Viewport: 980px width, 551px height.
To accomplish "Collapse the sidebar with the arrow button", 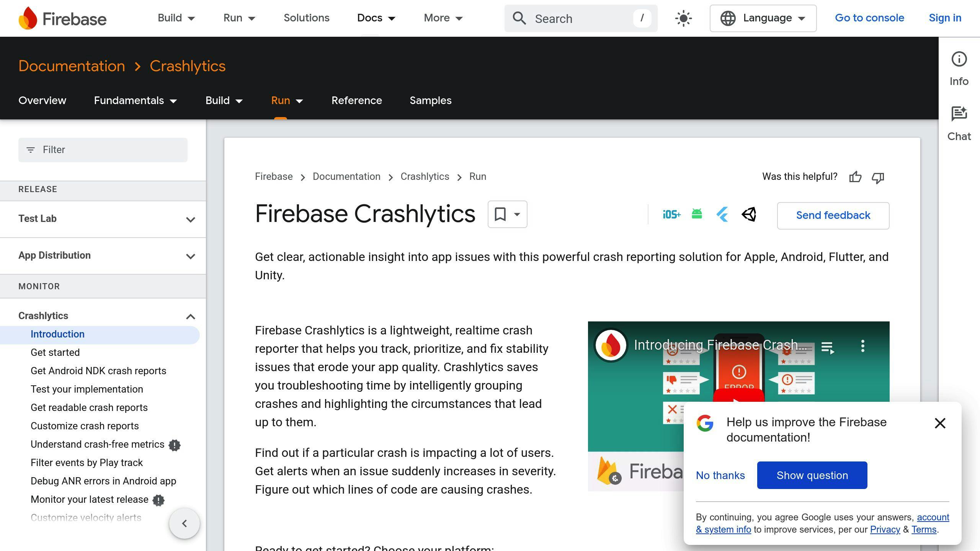I will pyautogui.click(x=185, y=523).
